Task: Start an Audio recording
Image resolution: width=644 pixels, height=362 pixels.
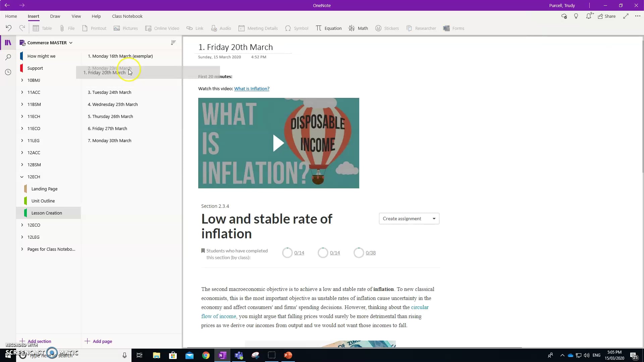Action: coord(221,28)
